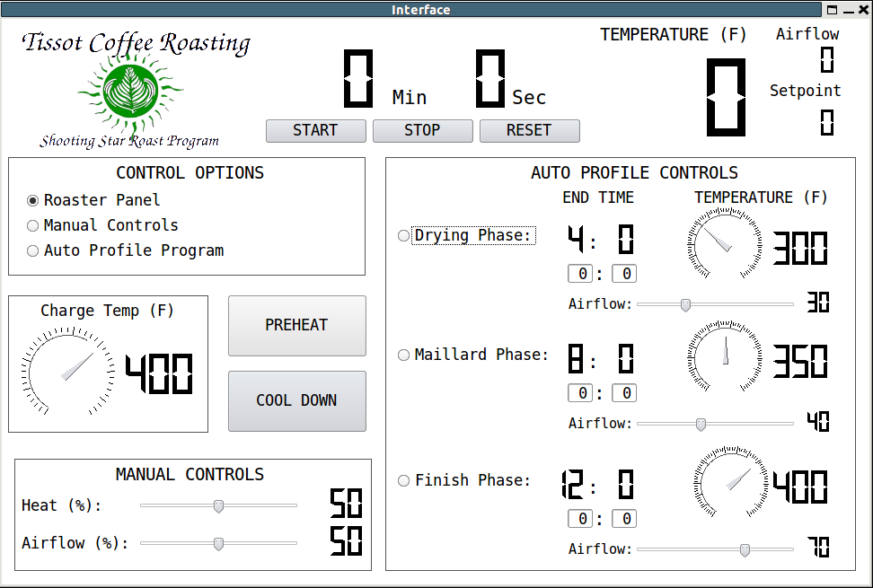The image size is (873, 588).
Task: Select the Manual Controls radio option
Action: 33,225
